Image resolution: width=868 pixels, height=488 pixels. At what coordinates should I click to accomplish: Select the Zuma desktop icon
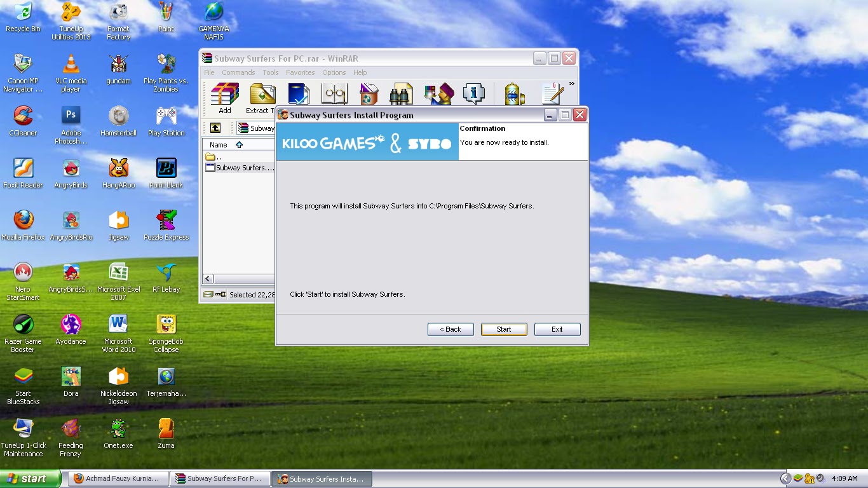coord(166,434)
